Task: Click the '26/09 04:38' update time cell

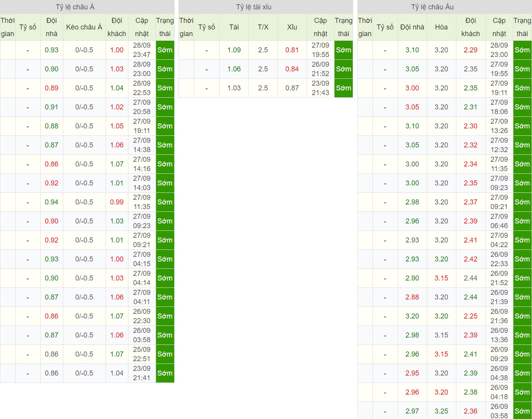Action: 499,373
